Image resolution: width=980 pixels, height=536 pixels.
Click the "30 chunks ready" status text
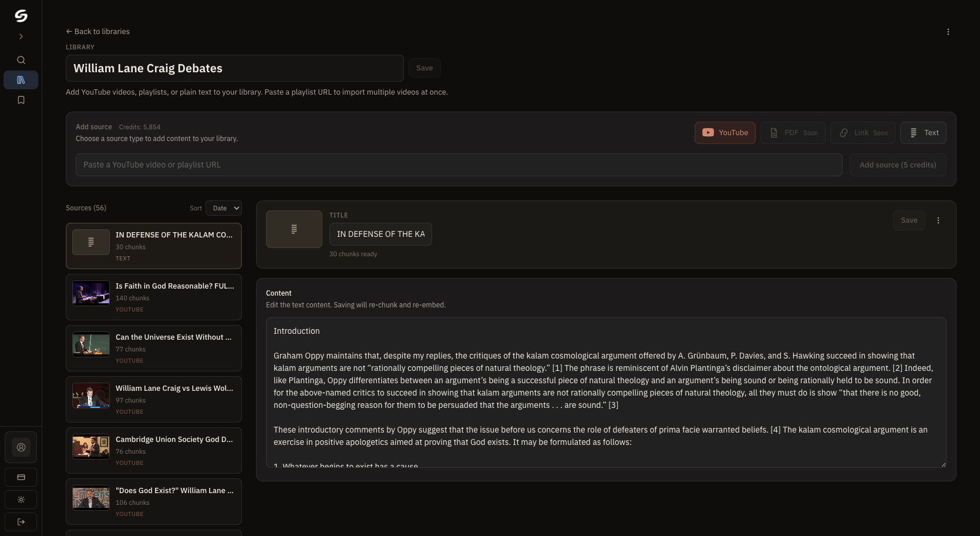pos(353,254)
